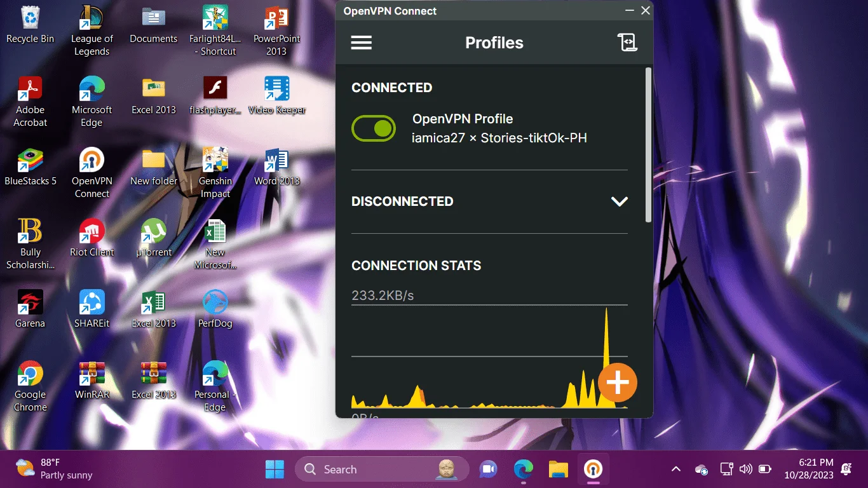Select the flashplayer desktop icon
Viewport: 868px width, 488px height.
tap(215, 95)
